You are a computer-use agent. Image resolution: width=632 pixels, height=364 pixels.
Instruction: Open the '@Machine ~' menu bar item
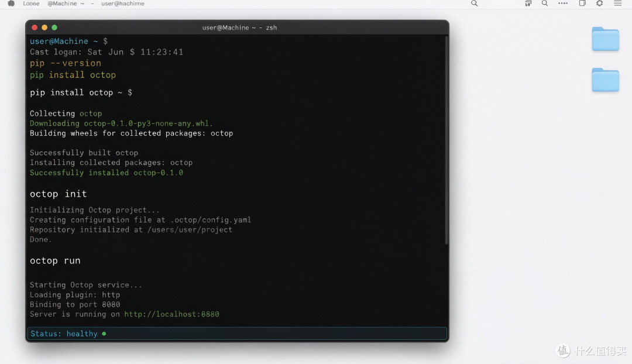[x=66, y=4]
